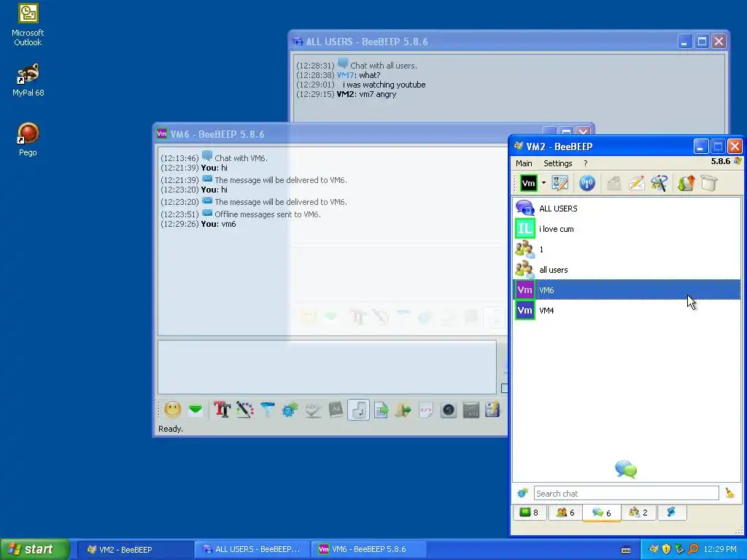The height and width of the screenshot is (560, 747).
Task: Open the Settings menu in VM2 BeeBEEP
Action: coord(558,163)
